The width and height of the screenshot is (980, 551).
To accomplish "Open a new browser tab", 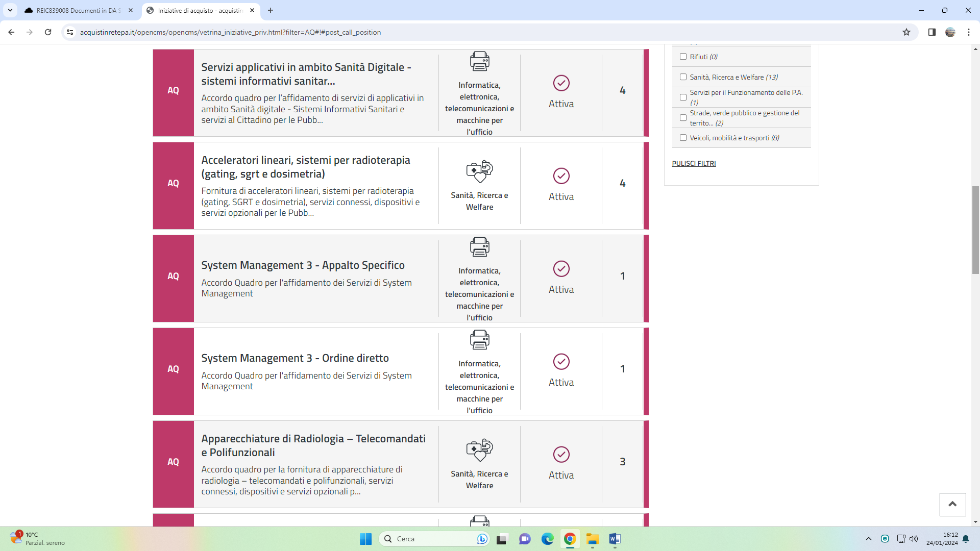I will (271, 10).
